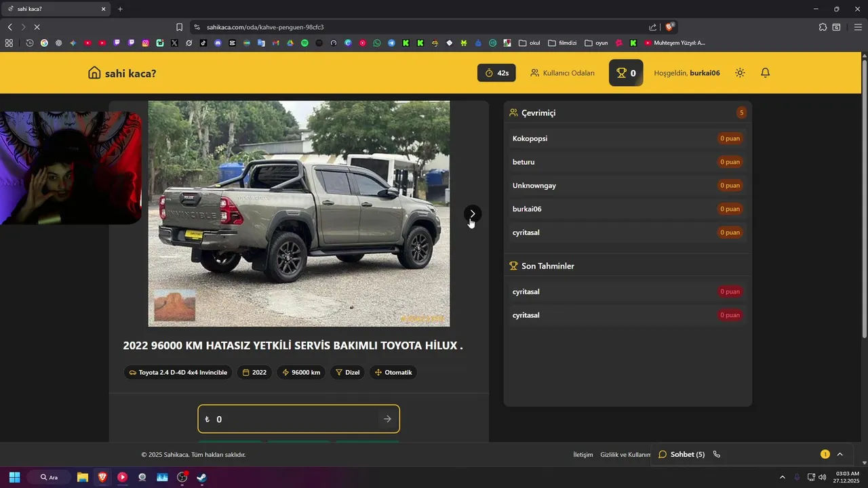Toggle light/dark theme sun icon
Viewport: 868px width, 488px height.
point(740,73)
